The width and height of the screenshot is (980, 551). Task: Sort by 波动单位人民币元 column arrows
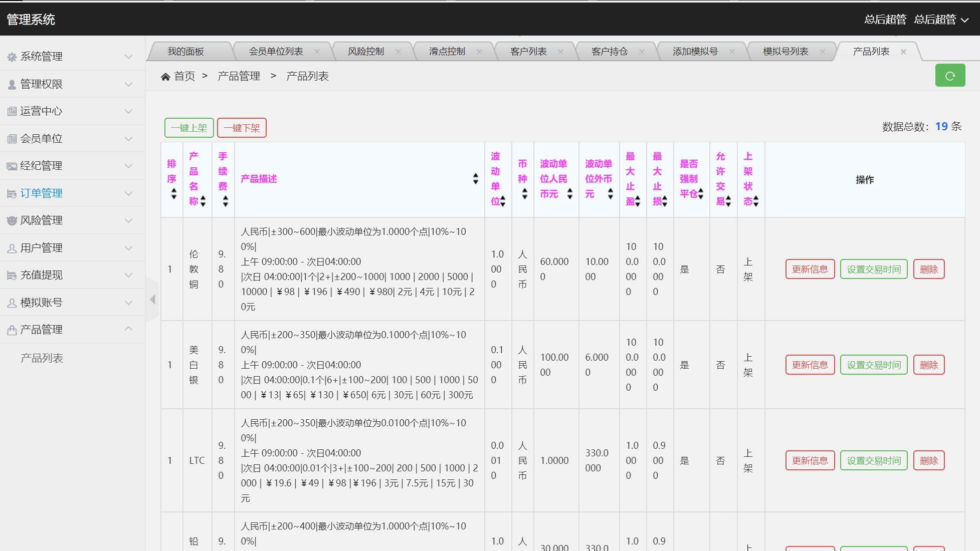tap(569, 193)
